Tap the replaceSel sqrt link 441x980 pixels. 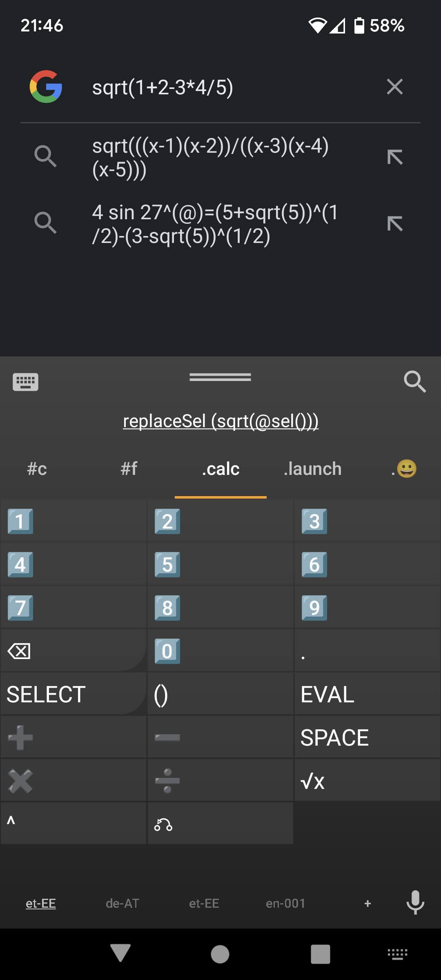[220, 421]
